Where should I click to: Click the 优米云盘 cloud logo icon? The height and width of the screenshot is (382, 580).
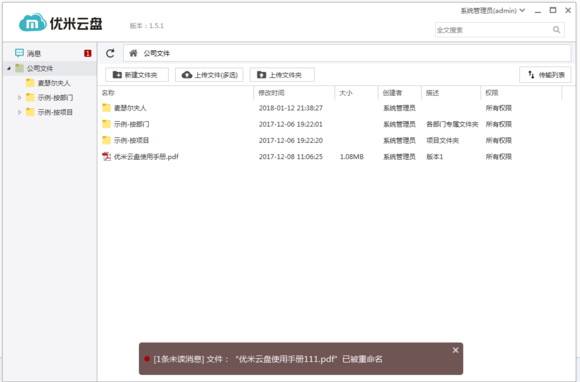pyautogui.click(x=33, y=23)
